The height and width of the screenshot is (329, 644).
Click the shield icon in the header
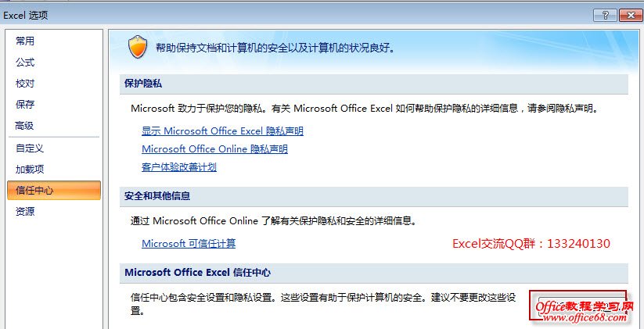tap(138, 48)
